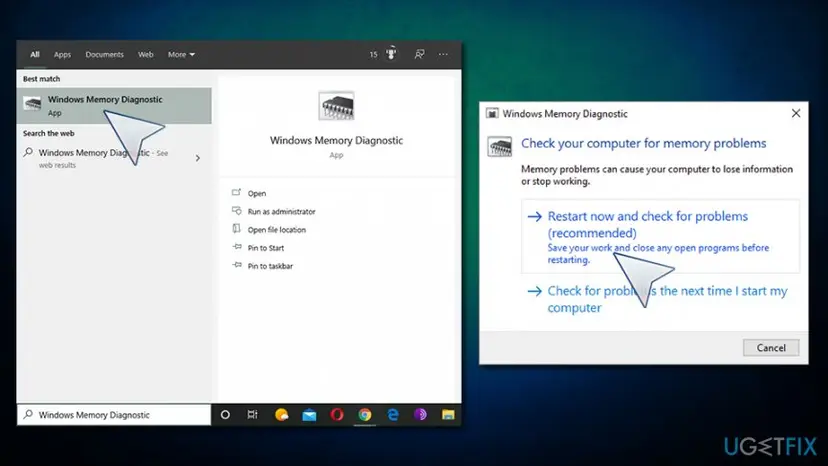Launch Google Chrome from taskbar
Viewport: 828px width, 466px height.
[365, 415]
